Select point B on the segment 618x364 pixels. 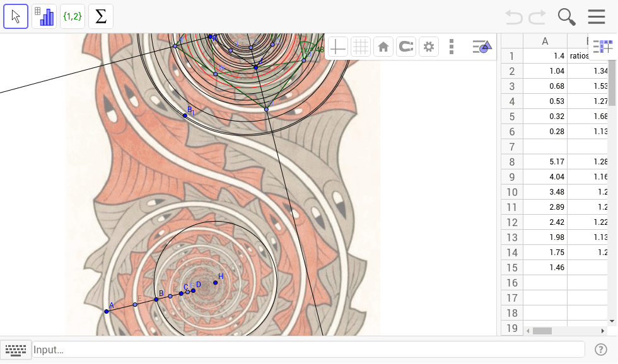(156, 300)
